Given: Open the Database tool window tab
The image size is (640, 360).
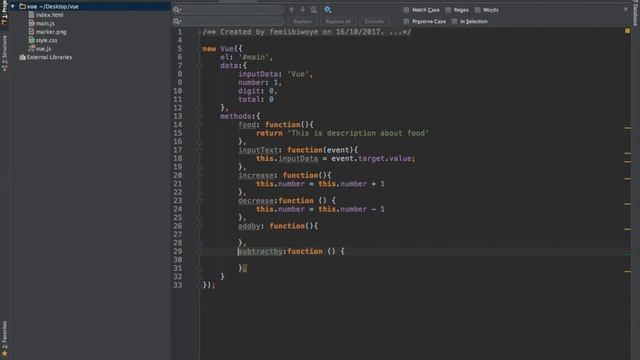Looking at the screenshot, I should pos(636,13).
